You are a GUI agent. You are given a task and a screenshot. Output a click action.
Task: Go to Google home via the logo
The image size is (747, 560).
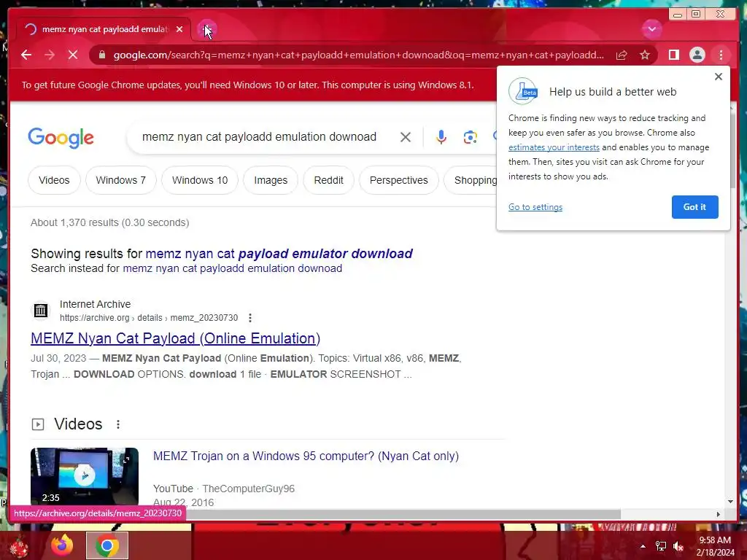(x=61, y=138)
